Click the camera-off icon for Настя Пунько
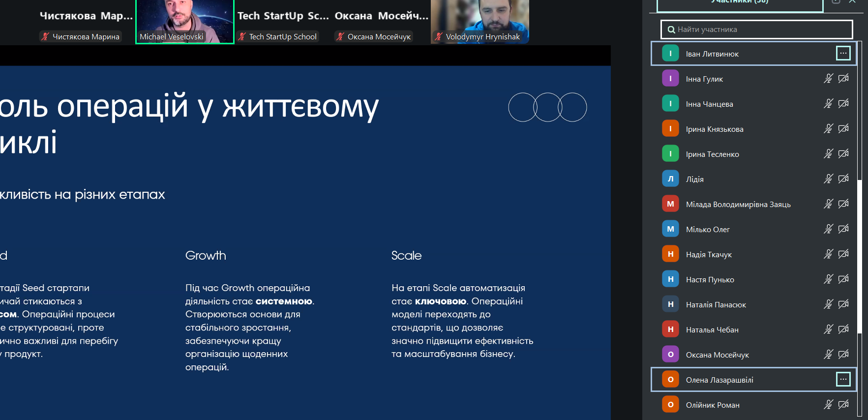 click(843, 279)
